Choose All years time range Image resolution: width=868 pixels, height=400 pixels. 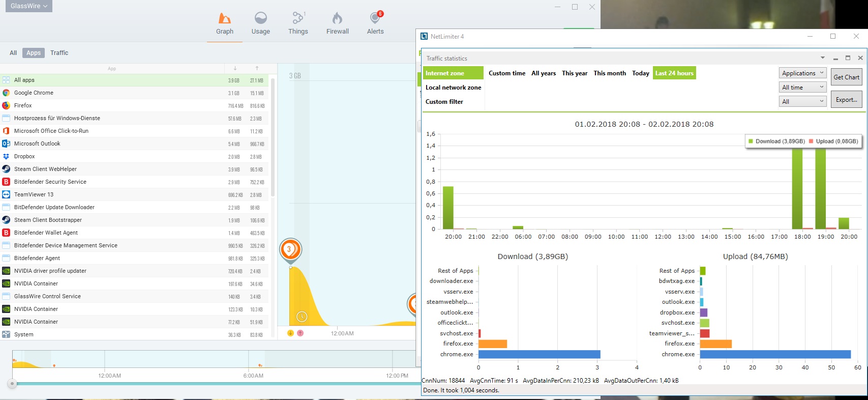[x=544, y=73]
